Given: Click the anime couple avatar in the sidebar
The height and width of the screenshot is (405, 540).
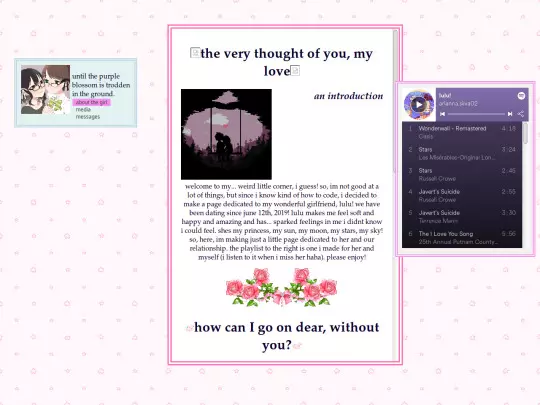Looking at the screenshot, I should [x=45, y=90].
